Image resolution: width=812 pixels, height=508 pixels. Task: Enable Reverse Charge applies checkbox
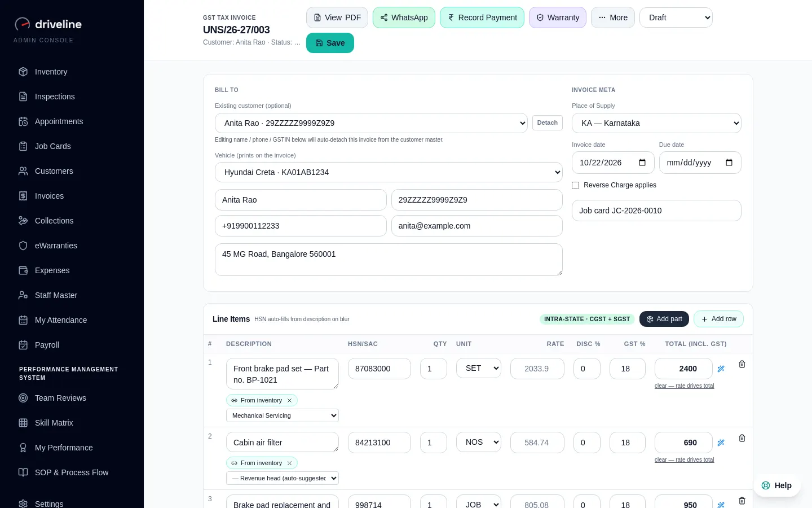(x=576, y=185)
